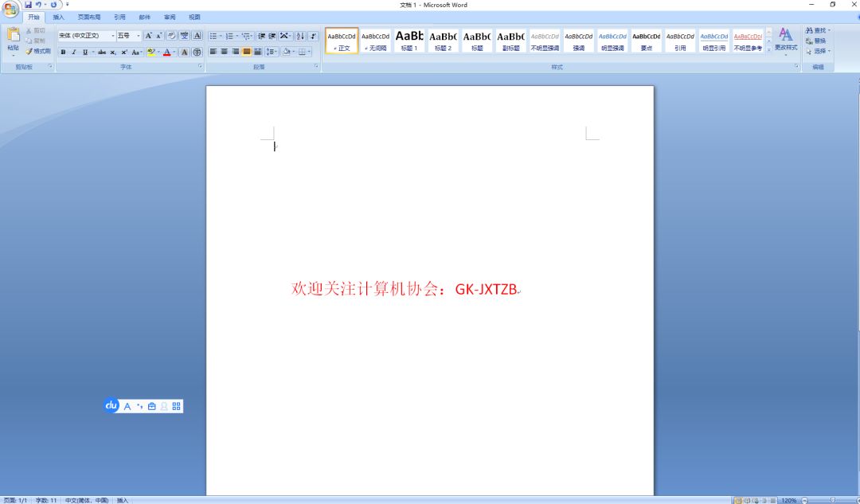Toggle bold formatting
The width and height of the screenshot is (860, 504).
coord(63,52)
